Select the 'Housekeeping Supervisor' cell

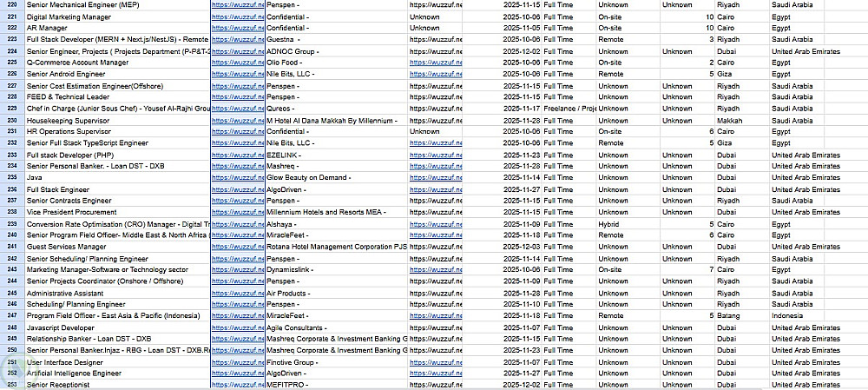(117, 120)
